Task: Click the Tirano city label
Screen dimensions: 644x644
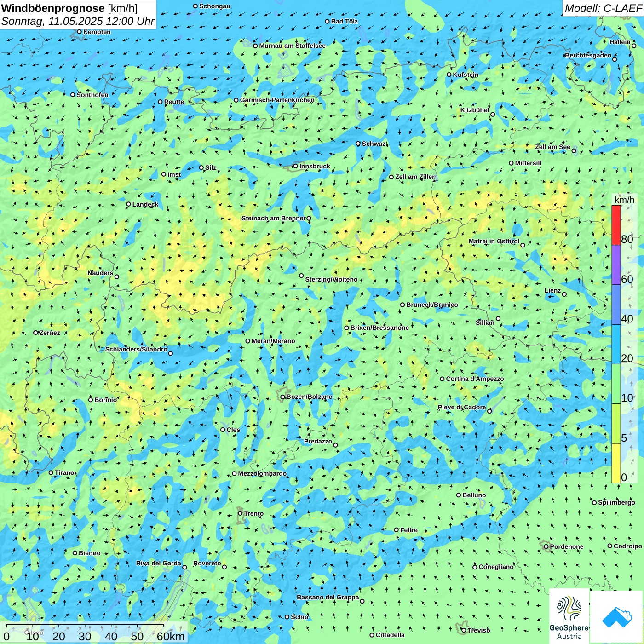Action: 64,472
